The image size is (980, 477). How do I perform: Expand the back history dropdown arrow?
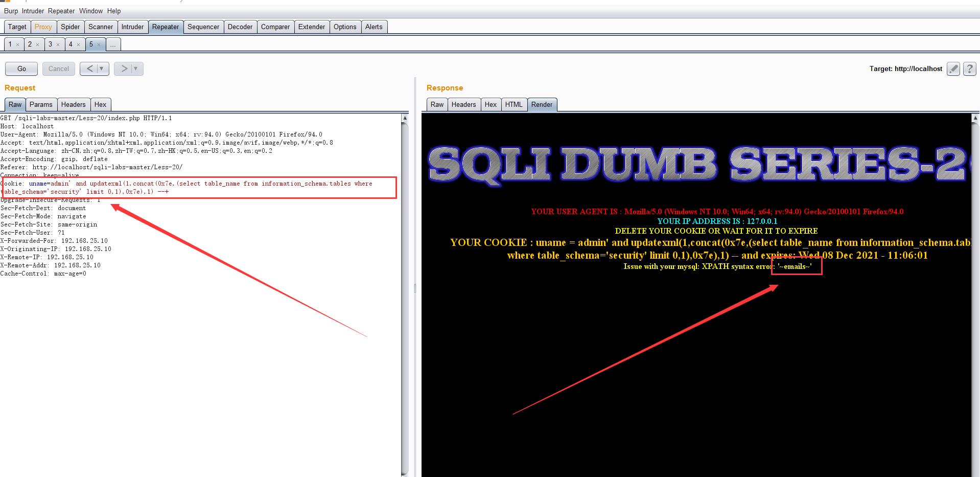(x=102, y=69)
